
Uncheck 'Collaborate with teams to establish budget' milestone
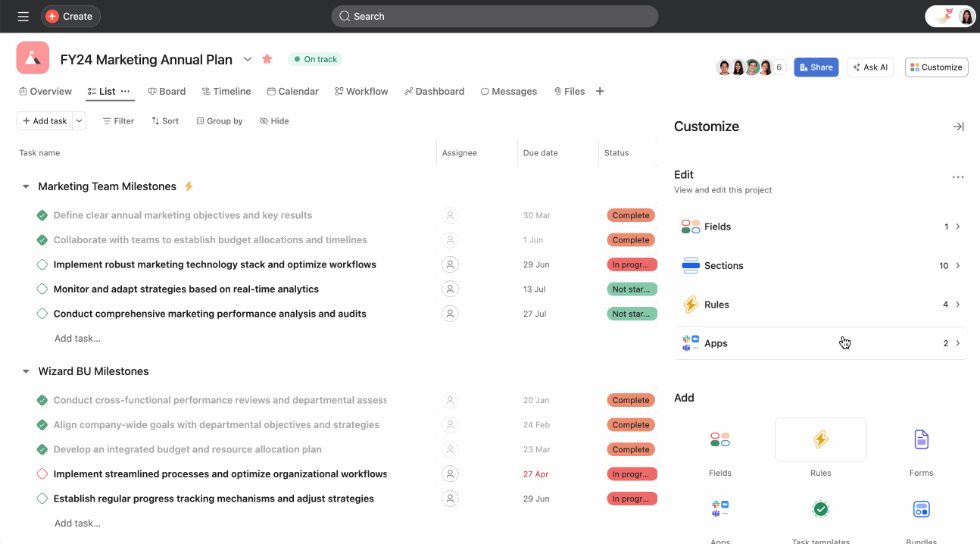coord(42,240)
